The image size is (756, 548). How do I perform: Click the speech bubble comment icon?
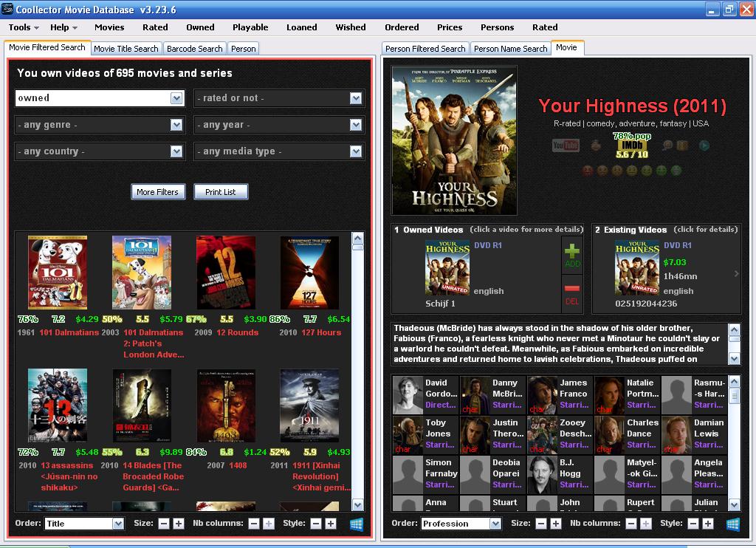[x=667, y=145]
